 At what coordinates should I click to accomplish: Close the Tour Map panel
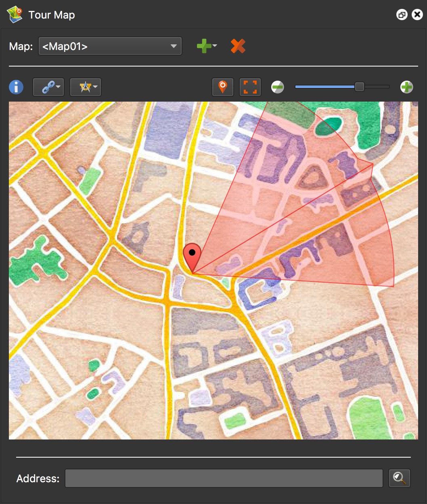417,15
